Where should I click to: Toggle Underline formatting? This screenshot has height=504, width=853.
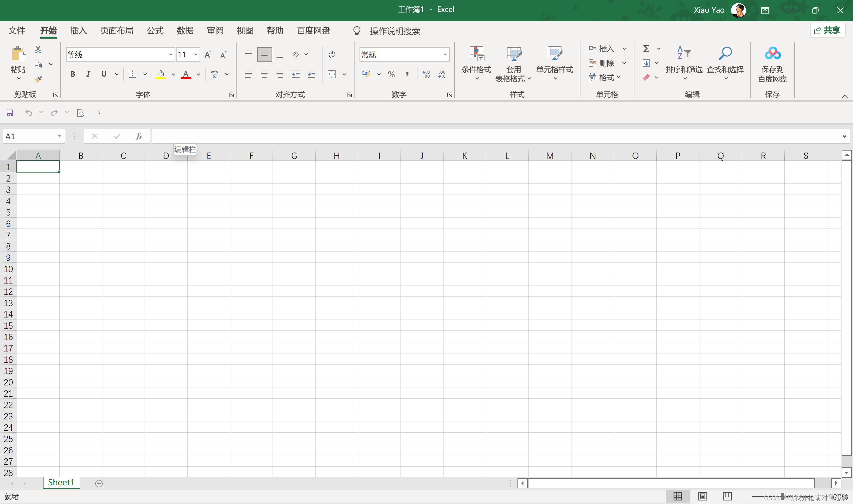coord(104,74)
